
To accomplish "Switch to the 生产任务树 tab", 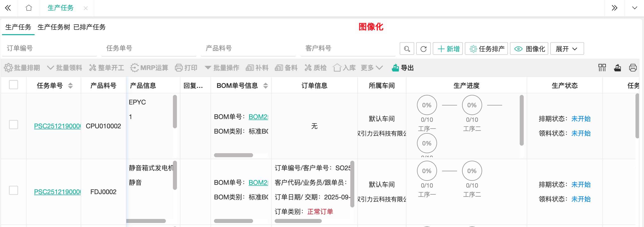I will (54, 27).
